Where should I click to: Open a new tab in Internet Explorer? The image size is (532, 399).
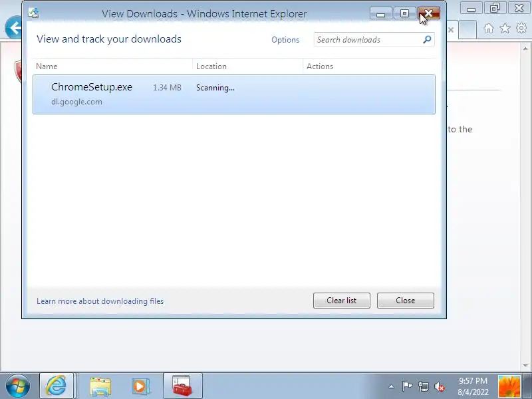468,29
